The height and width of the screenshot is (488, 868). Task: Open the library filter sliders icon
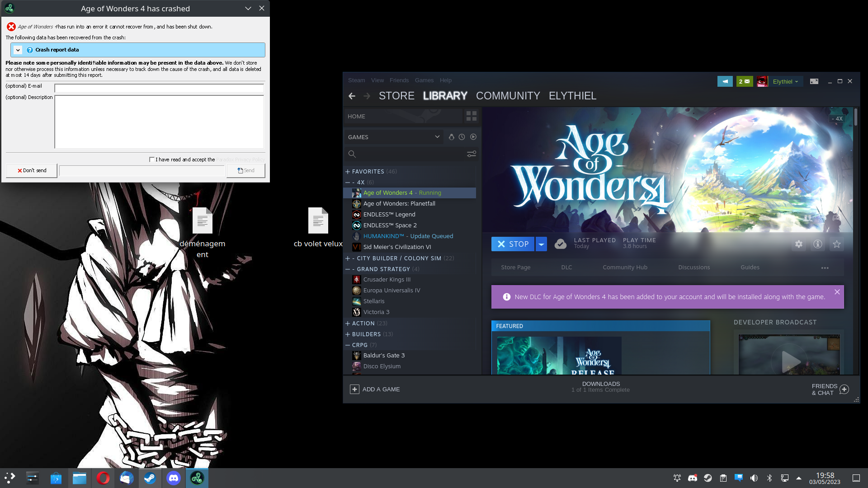click(472, 154)
